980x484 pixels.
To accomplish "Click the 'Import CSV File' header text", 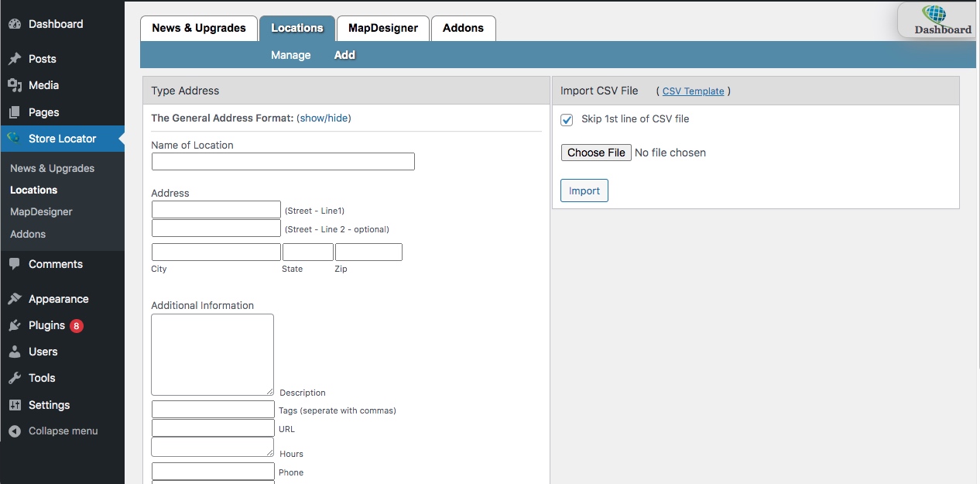I will coord(599,91).
